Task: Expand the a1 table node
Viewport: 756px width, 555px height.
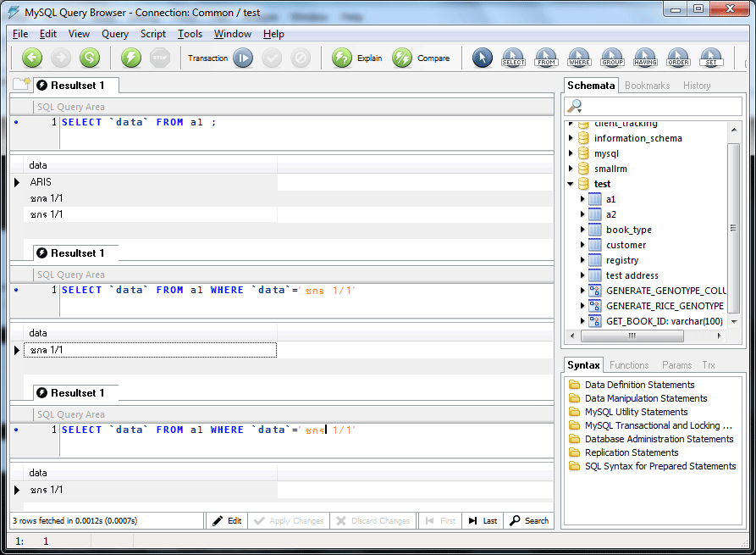Action: click(x=582, y=199)
